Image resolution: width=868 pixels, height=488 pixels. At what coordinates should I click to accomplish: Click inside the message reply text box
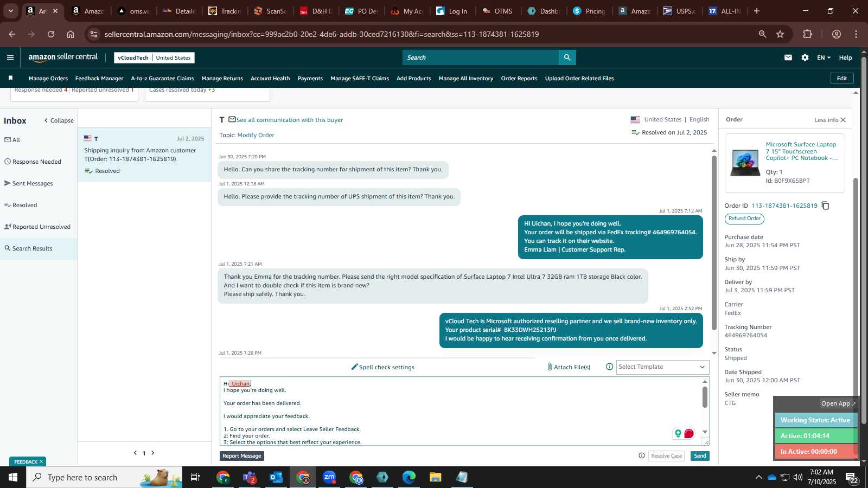tap(461, 411)
